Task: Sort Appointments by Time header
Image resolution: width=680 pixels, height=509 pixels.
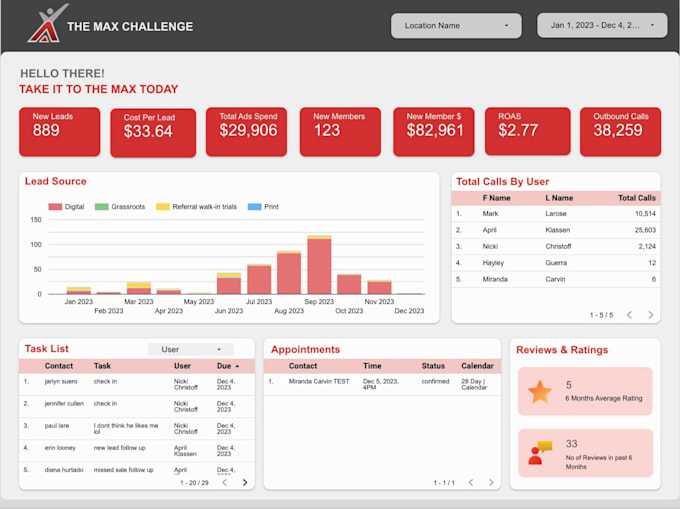Action: 372,366
